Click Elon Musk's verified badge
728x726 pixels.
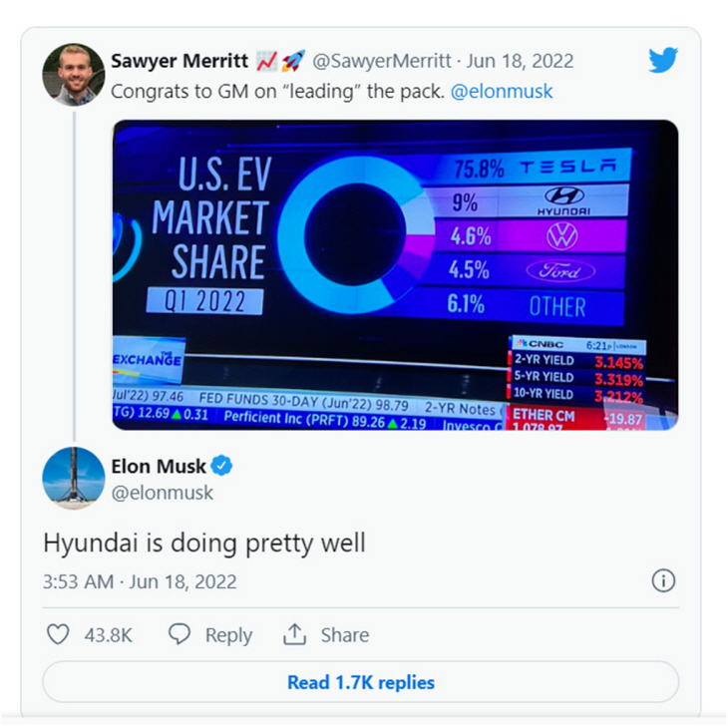pos(225,466)
